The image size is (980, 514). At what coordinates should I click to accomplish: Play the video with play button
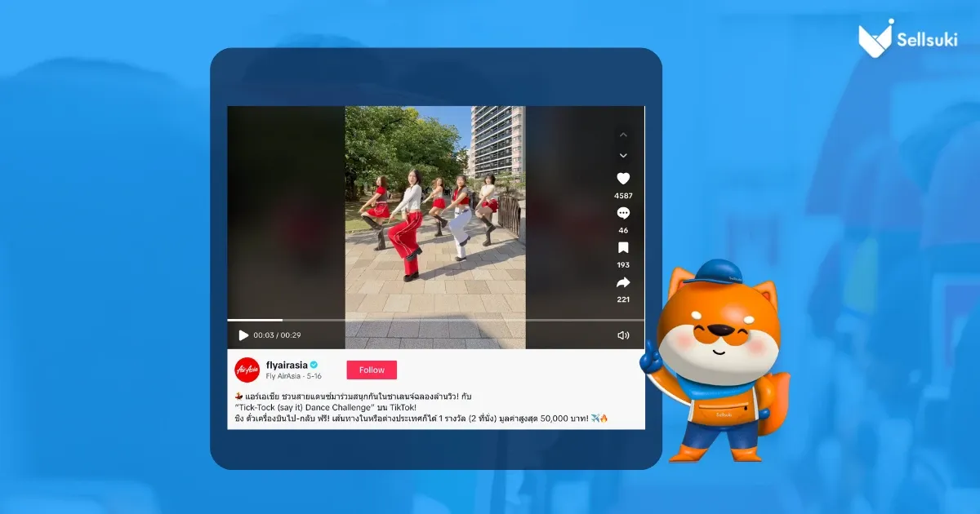[x=243, y=335]
